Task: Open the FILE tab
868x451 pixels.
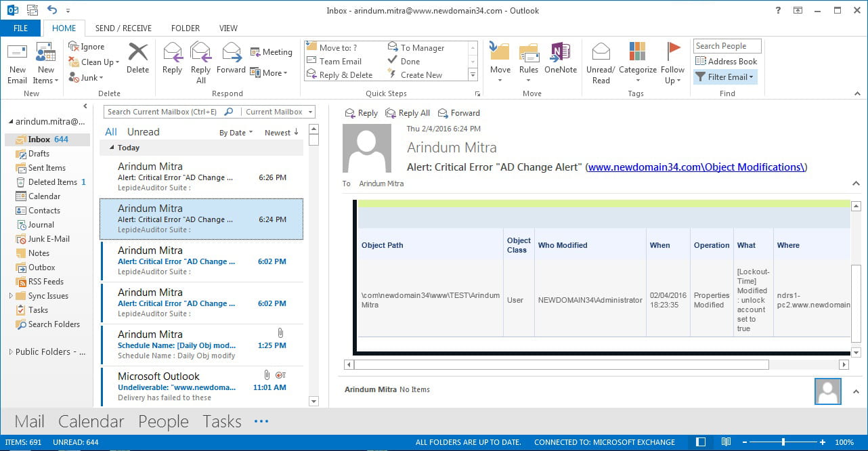Action: [x=20, y=28]
